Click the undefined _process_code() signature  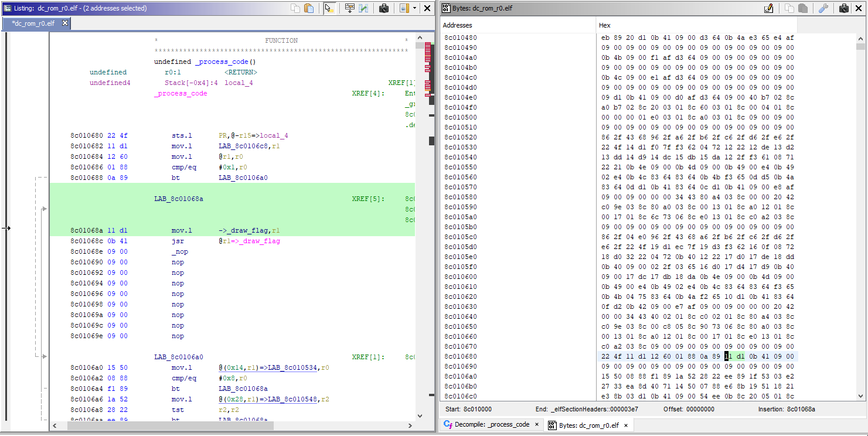(205, 62)
